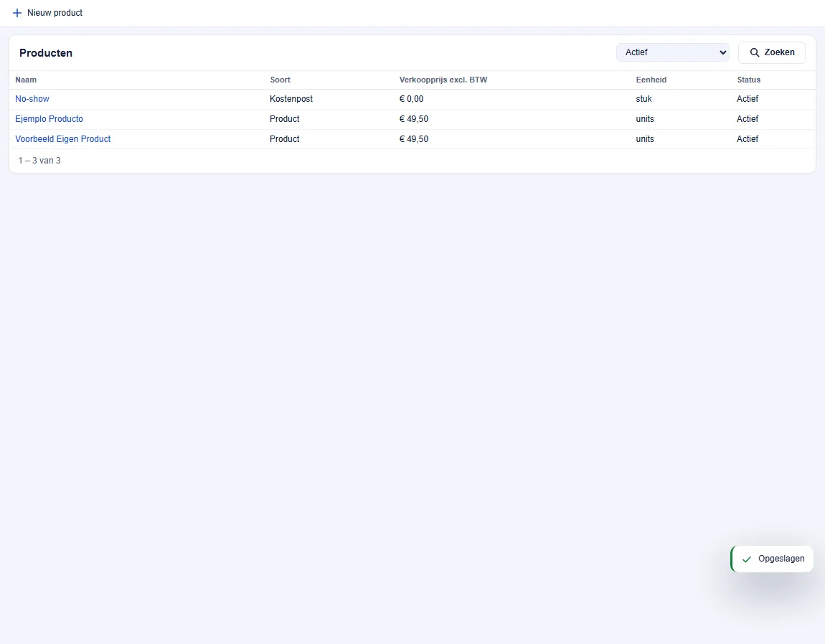Open the Actief status filter dropdown
Image resolution: width=825 pixels, height=644 pixels.
pos(672,52)
